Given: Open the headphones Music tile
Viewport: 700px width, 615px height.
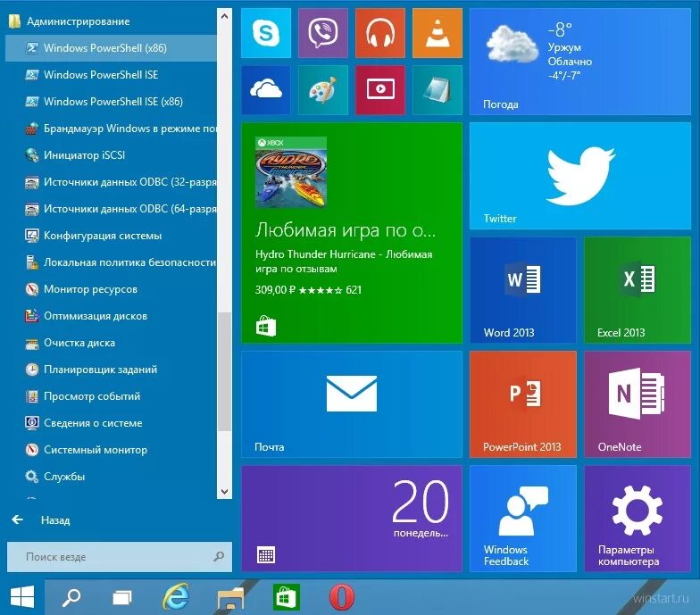Looking at the screenshot, I should [x=380, y=33].
